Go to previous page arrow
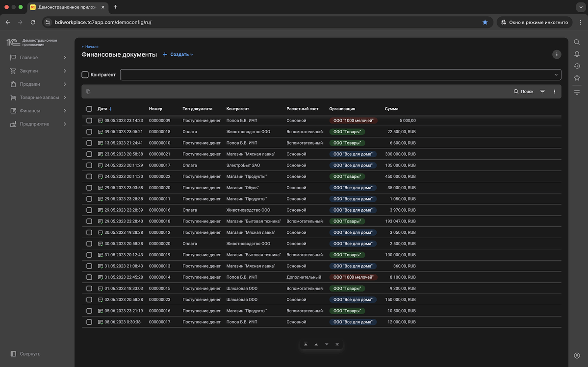Image resolution: width=588 pixels, height=367 pixels. point(316,344)
